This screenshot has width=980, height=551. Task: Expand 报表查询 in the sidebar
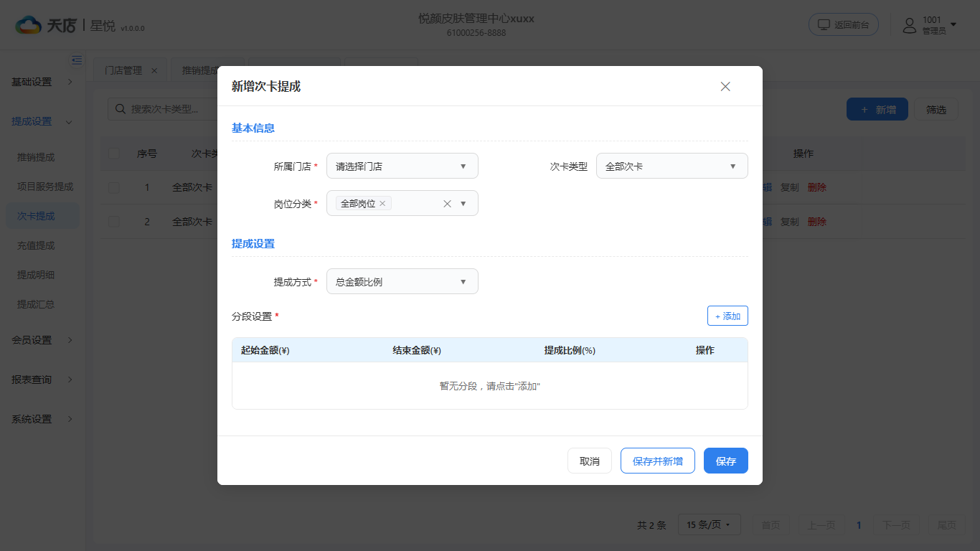coord(42,380)
